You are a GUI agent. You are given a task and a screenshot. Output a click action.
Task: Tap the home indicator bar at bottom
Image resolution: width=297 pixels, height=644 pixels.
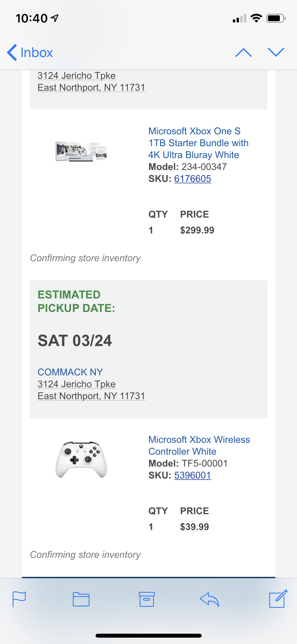[148, 636]
